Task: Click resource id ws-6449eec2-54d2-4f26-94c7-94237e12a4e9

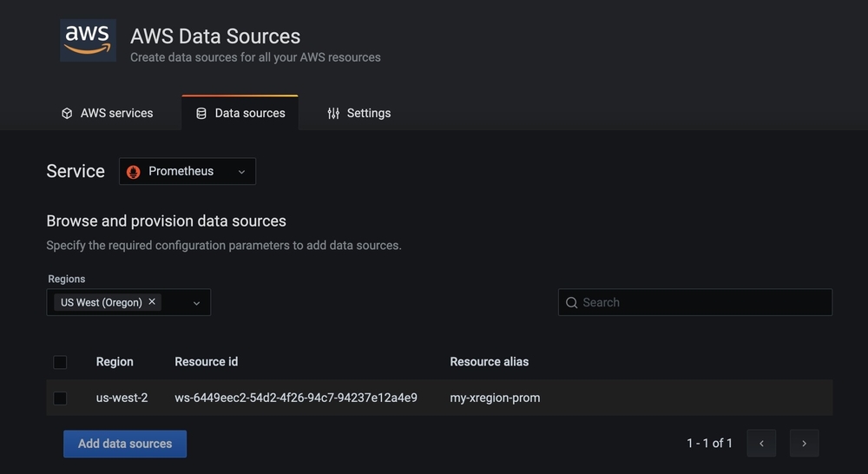Action: tap(296, 398)
